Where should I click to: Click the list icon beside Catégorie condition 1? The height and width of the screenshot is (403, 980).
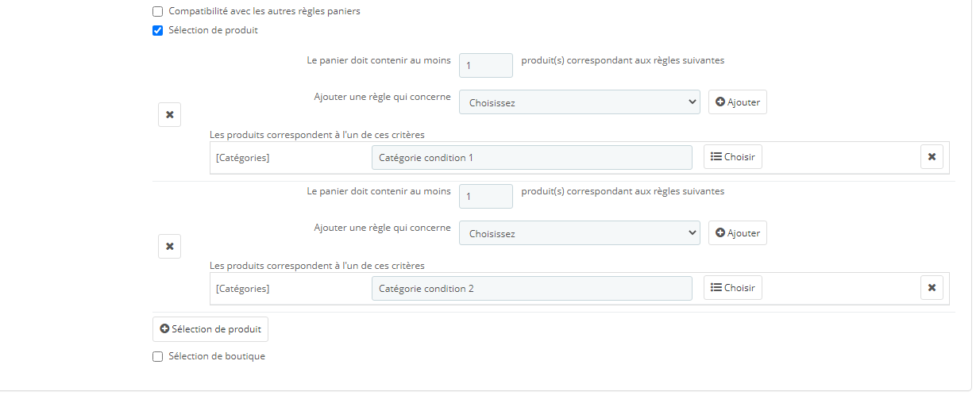(x=716, y=157)
